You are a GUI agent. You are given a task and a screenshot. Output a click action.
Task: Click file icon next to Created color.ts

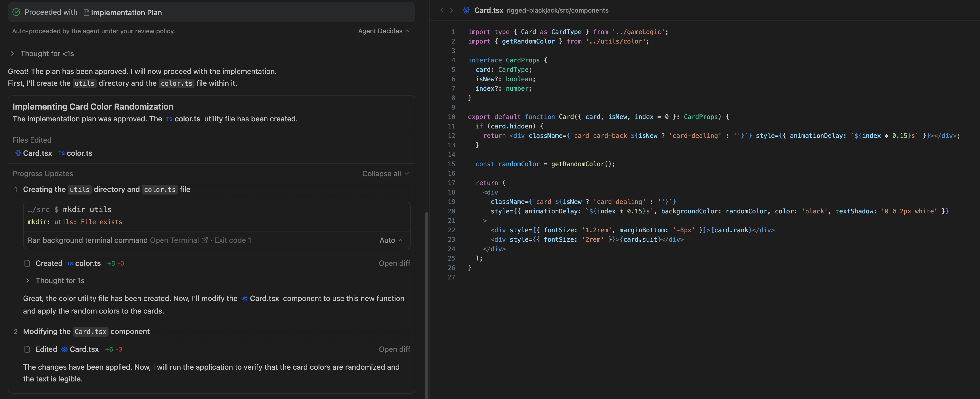click(27, 263)
